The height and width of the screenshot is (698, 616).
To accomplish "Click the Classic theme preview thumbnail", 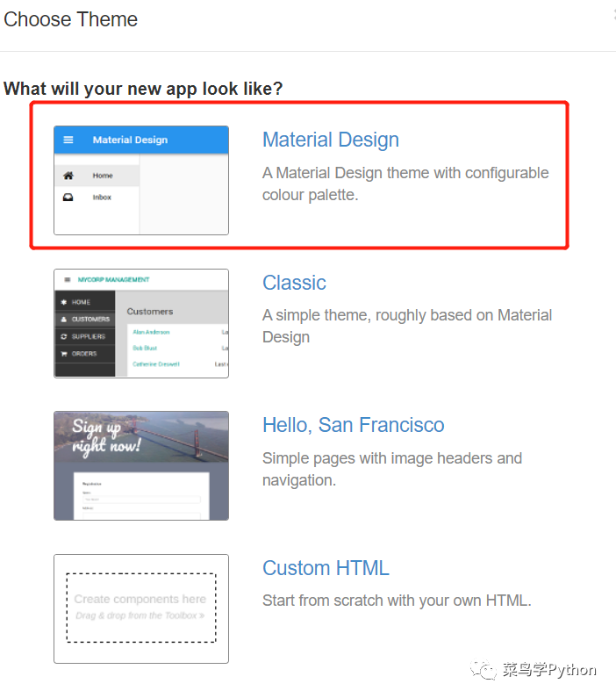I will point(141,323).
